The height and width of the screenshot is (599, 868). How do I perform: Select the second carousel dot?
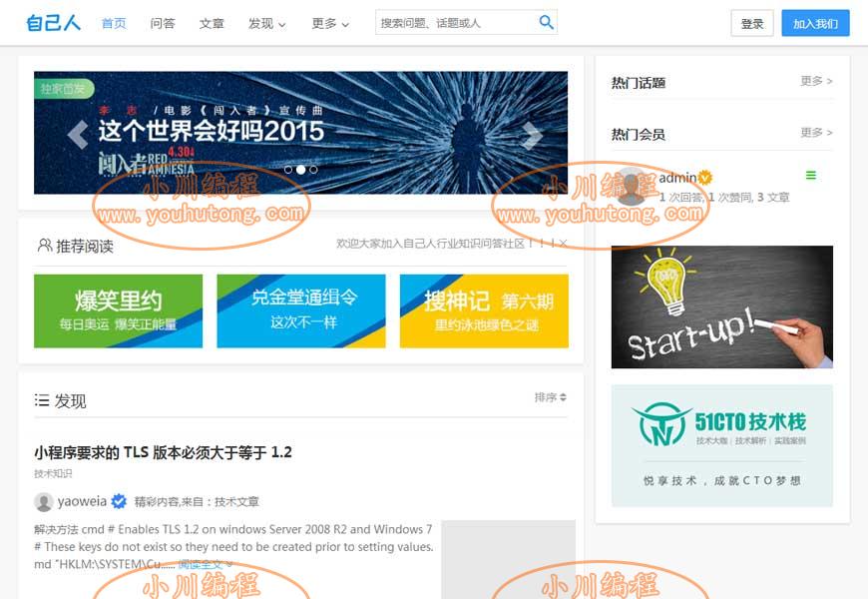[300, 170]
